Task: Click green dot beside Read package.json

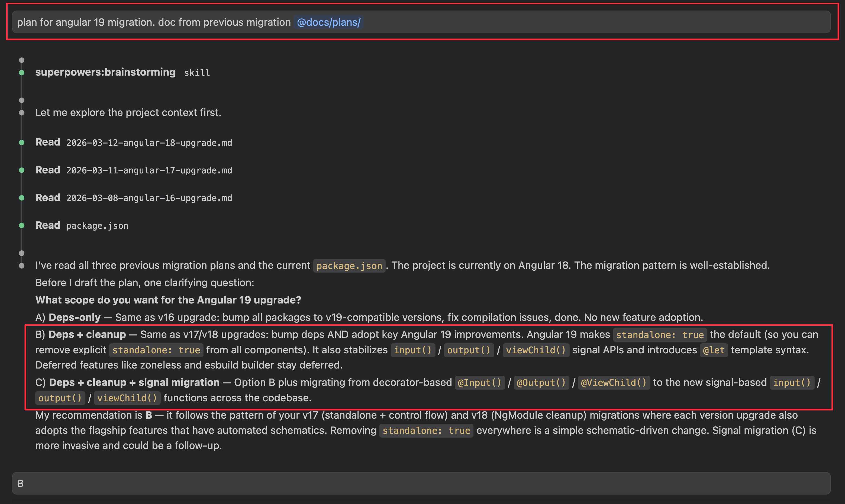Action: click(22, 225)
